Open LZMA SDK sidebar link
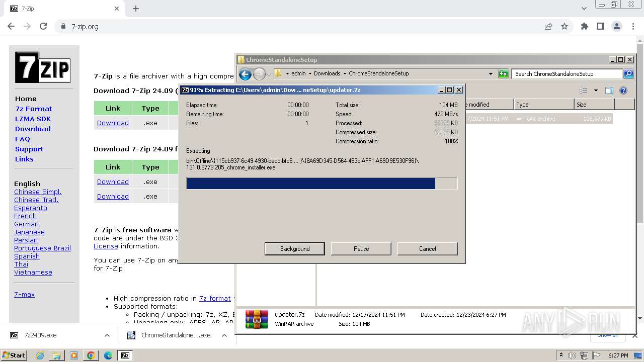This screenshot has width=644, height=362. point(33,119)
